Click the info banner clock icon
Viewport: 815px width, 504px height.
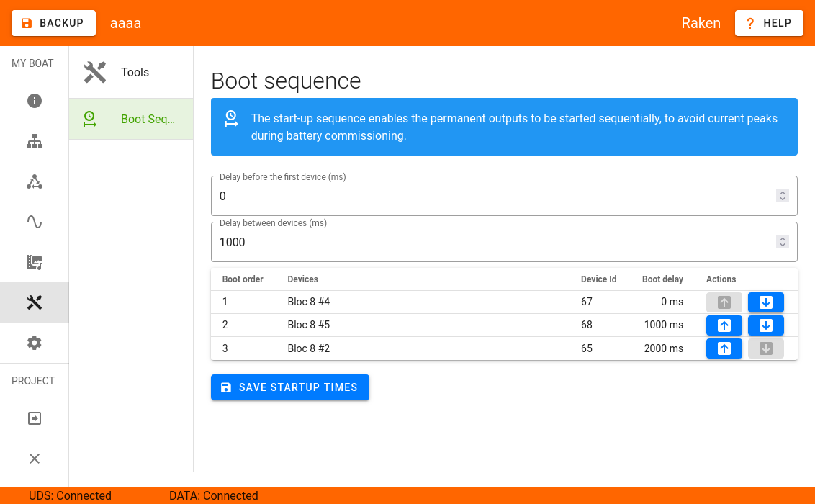click(x=231, y=119)
